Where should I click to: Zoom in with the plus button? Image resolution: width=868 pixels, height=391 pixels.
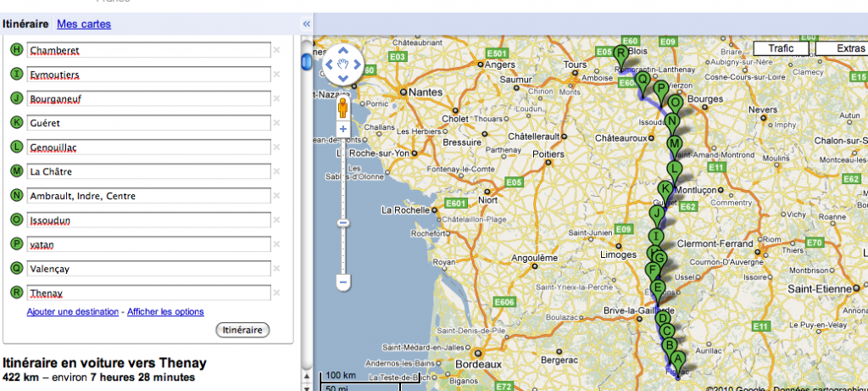coord(342,129)
